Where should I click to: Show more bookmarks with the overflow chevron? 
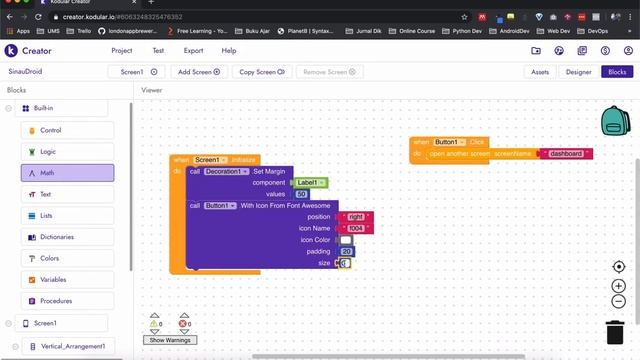pos(629,31)
